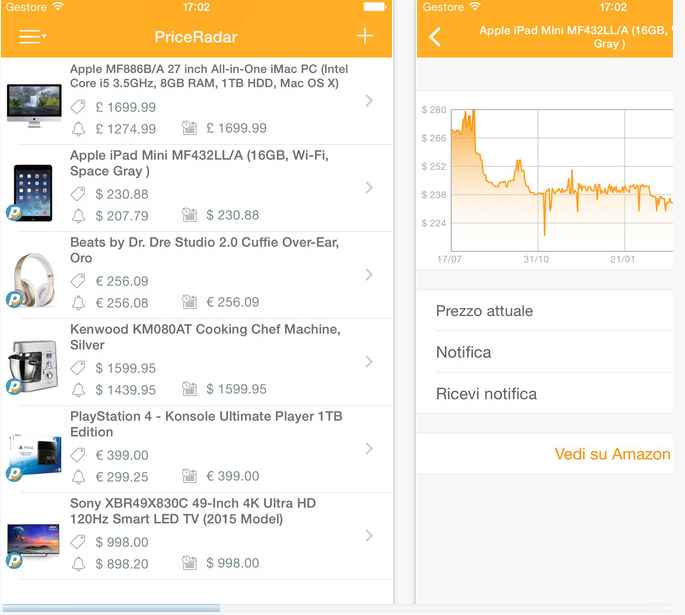Viewport: 685px width, 615px height.
Task: Expand Beats Studio item with right chevron
Action: [369, 275]
